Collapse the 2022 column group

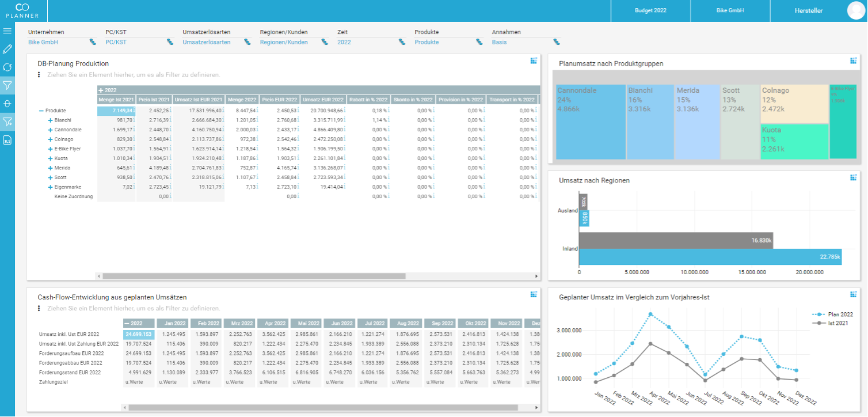point(101,90)
